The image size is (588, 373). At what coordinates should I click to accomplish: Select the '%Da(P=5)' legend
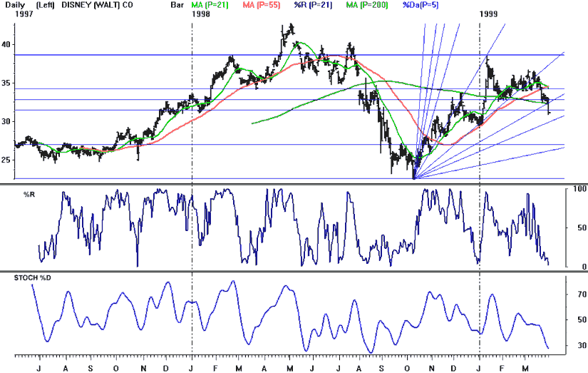[421, 5]
